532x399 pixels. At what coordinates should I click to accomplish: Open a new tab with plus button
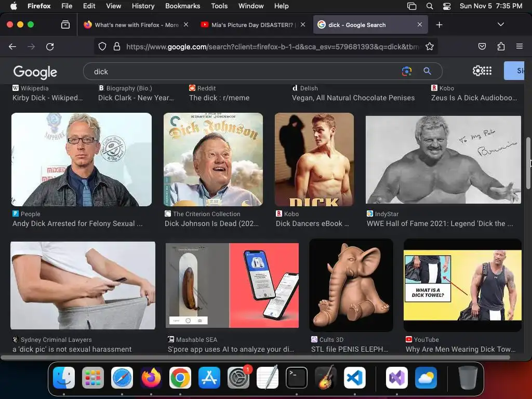pyautogui.click(x=440, y=25)
